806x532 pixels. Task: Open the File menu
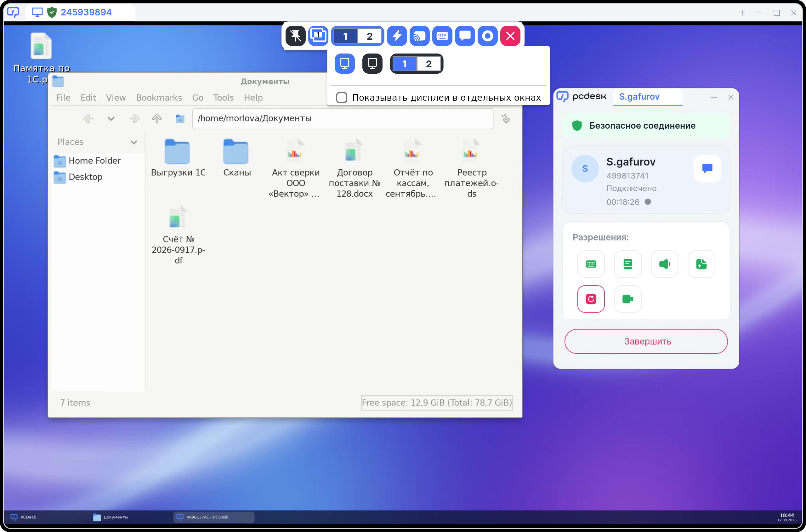click(63, 98)
